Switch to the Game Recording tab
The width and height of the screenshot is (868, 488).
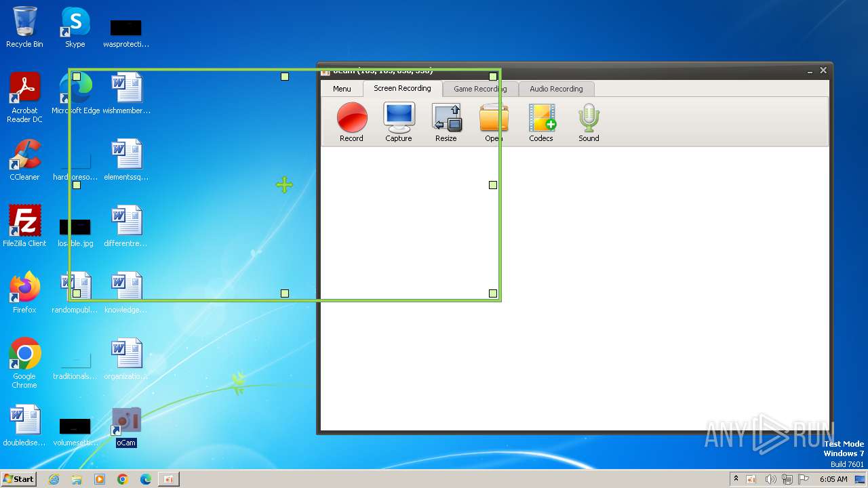pos(480,89)
